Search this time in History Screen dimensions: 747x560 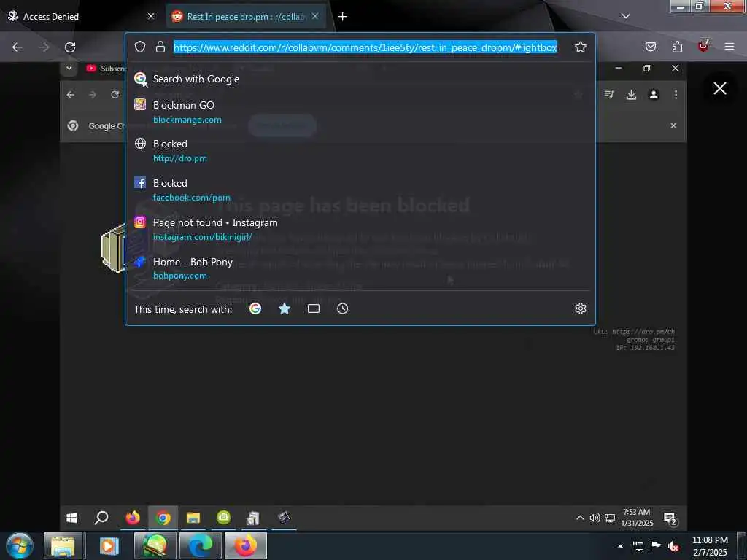pyautogui.click(x=343, y=308)
